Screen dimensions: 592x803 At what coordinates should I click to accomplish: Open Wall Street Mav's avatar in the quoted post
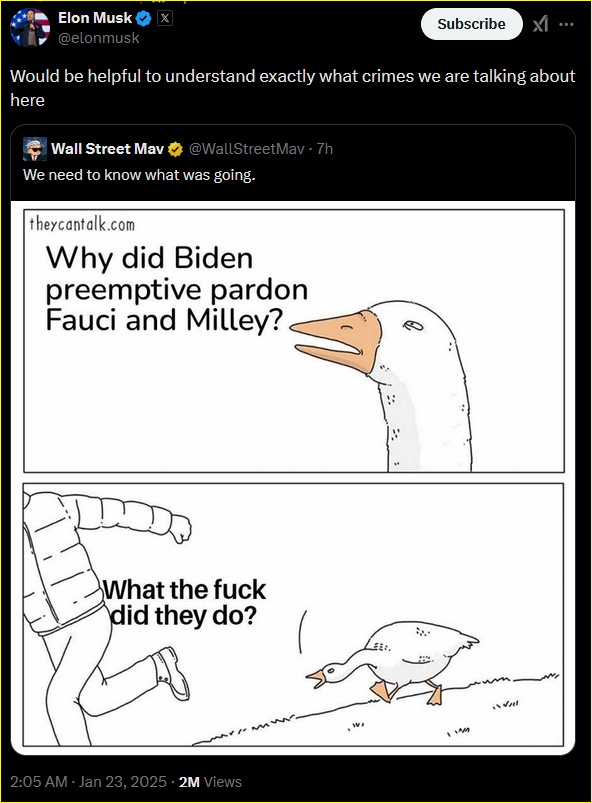35,149
